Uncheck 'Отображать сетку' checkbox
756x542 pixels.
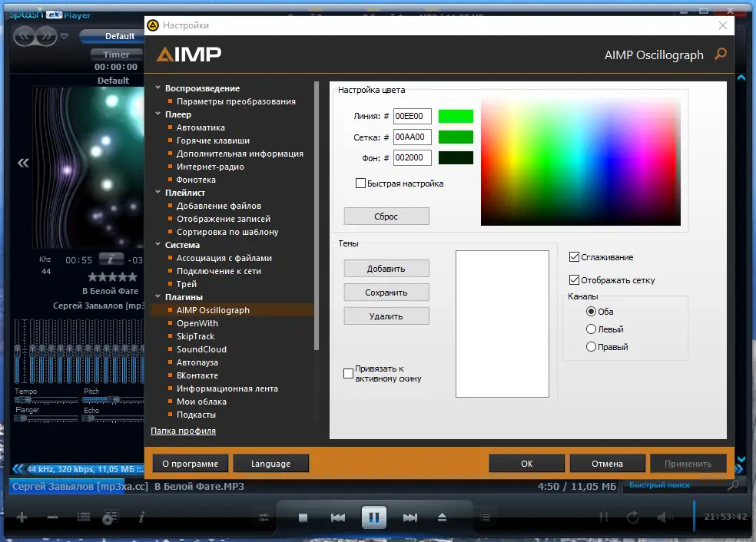click(574, 279)
